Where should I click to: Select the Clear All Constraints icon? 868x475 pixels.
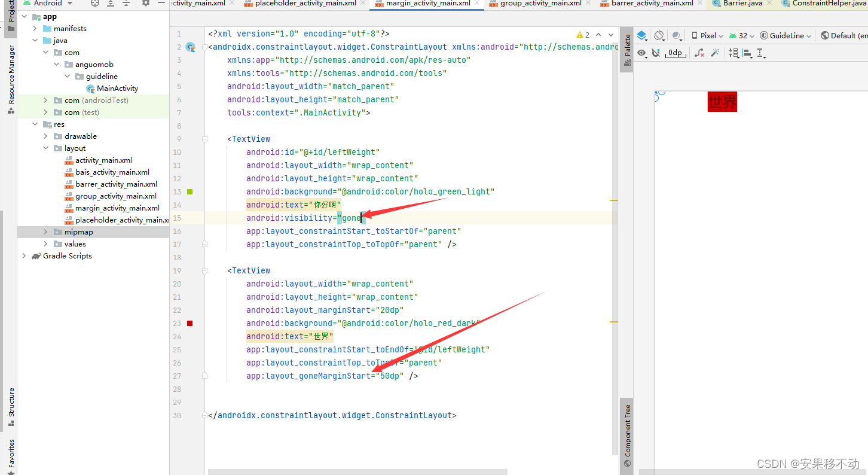(x=698, y=53)
